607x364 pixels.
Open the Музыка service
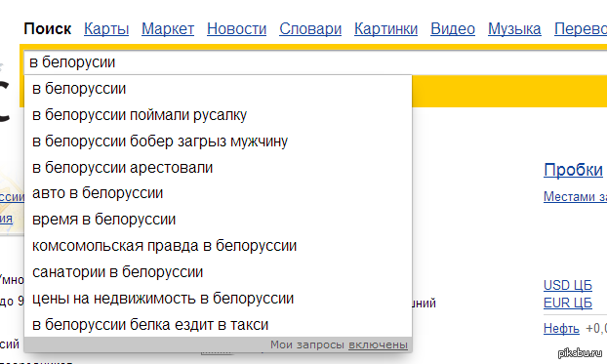coord(514,28)
